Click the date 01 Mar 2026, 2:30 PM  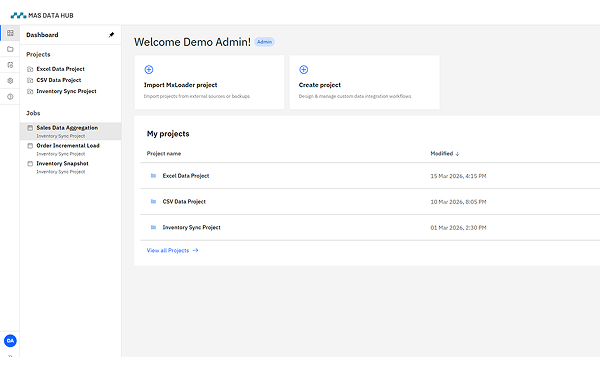click(x=458, y=228)
